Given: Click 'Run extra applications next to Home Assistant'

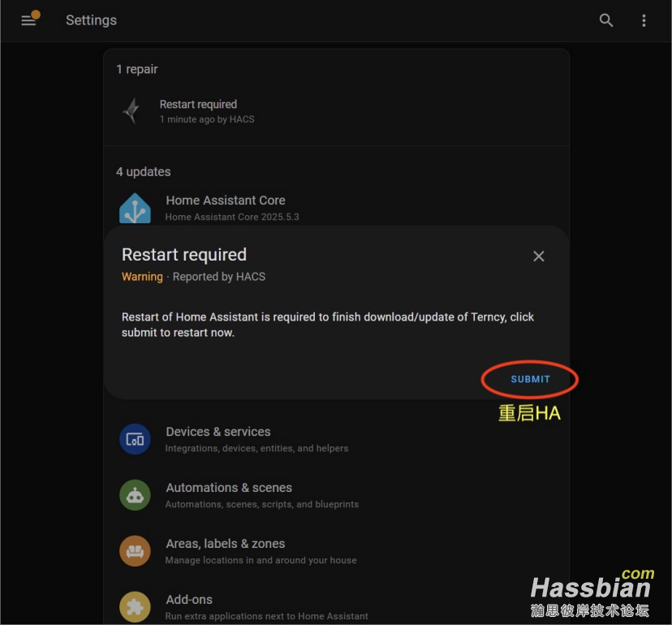Looking at the screenshot, I should pyautogui.click(x=266, y=616).
